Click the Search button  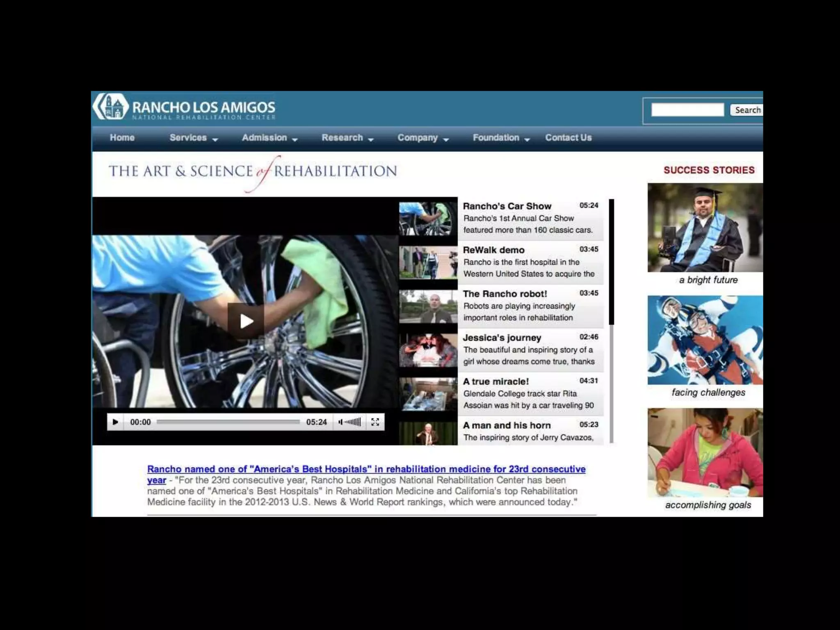tap(747, 110)
